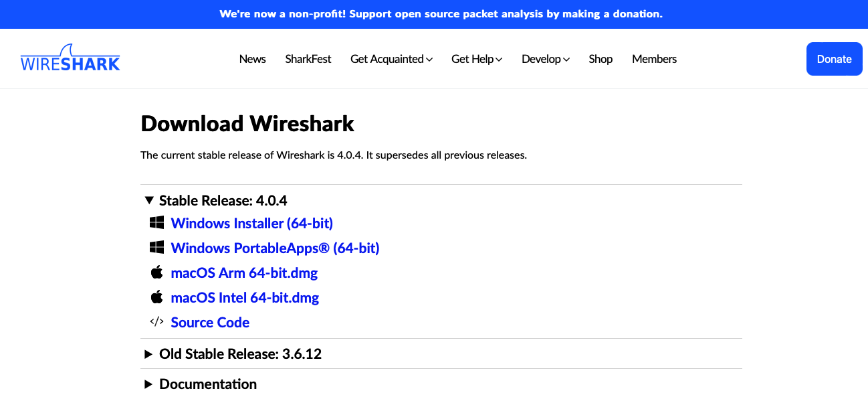Download Windows Installer (64-bit)

252,223
